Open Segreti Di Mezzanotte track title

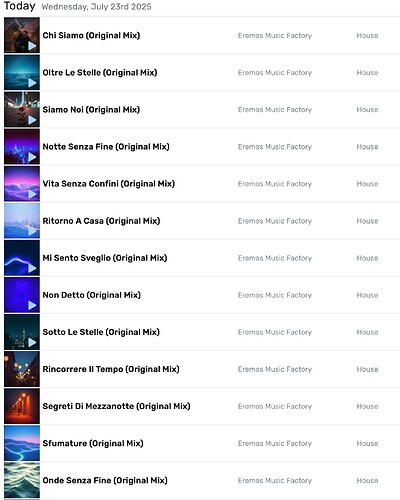[116, 406]
